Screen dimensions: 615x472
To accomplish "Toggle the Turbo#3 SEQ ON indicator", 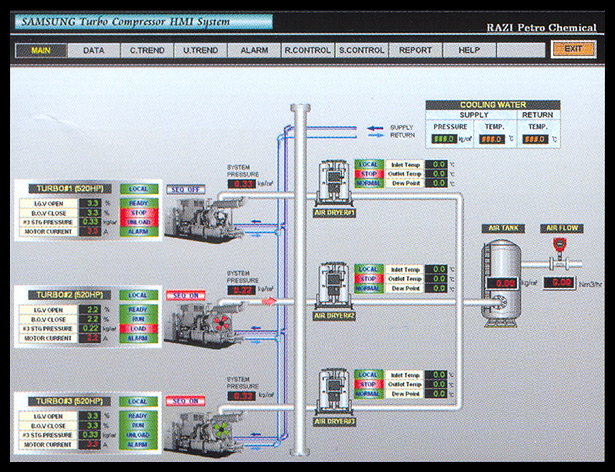I will coord(186,401).
